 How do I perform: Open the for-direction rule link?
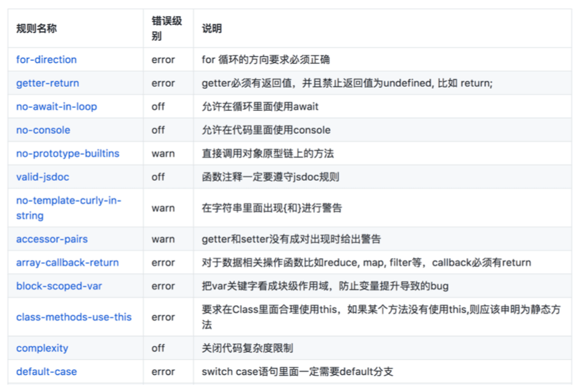pyautogui.click(x=46, y=60)
